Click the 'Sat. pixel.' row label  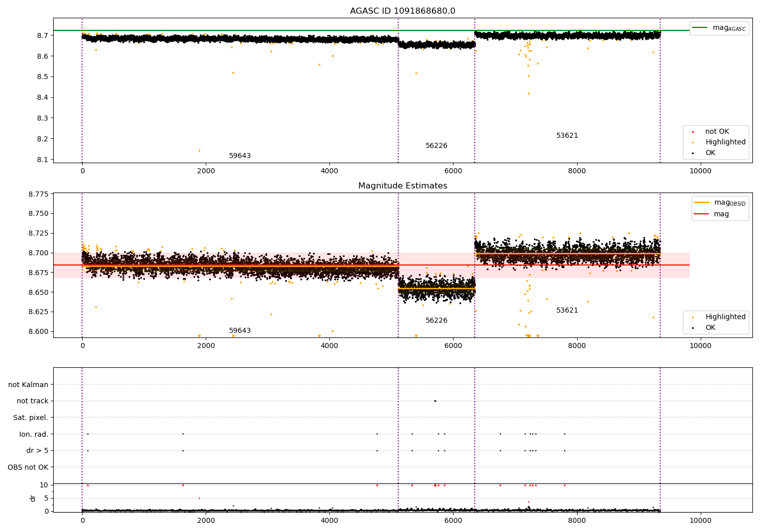pos(30,418)
